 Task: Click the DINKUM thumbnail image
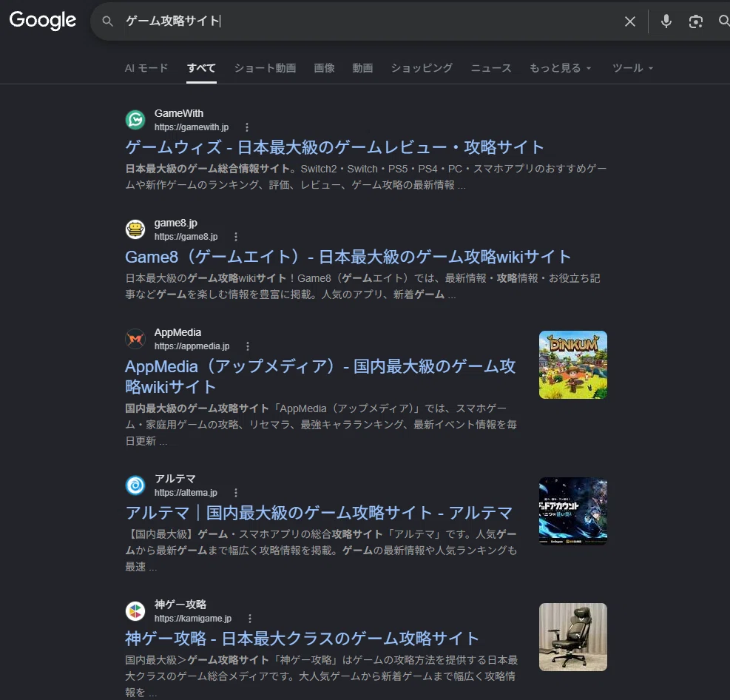[x=572, y=365]
